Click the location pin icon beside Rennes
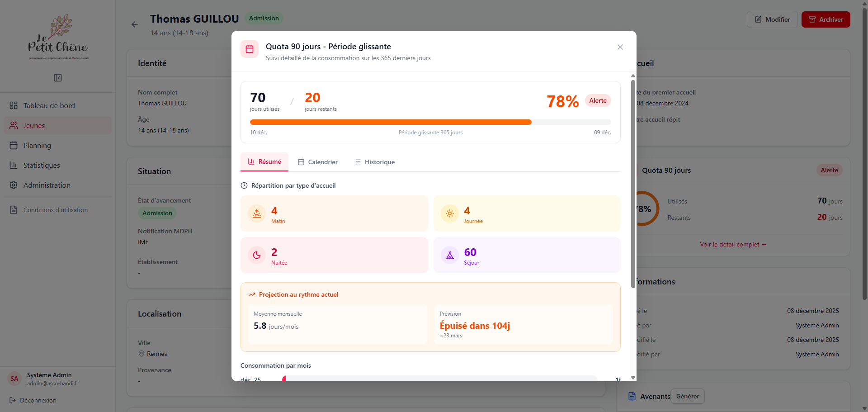868x412 pixels. [142, 354]
